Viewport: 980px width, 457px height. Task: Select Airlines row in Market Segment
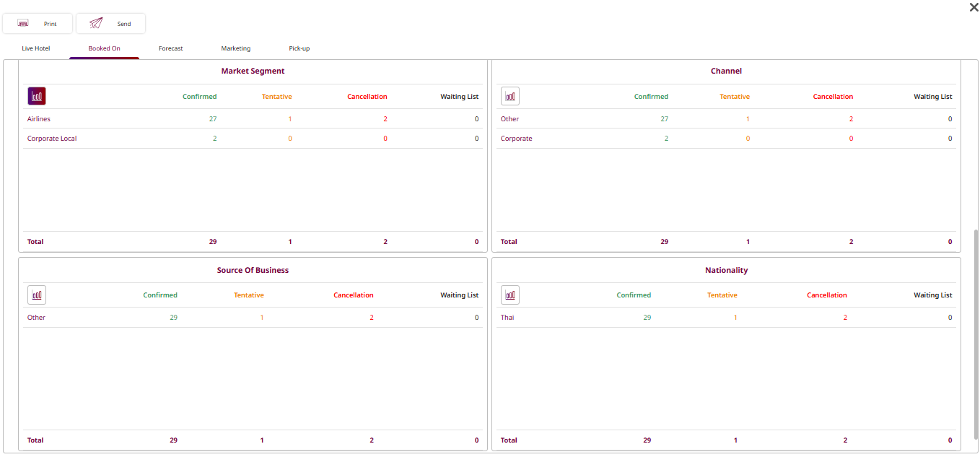[x=39, y=119]
